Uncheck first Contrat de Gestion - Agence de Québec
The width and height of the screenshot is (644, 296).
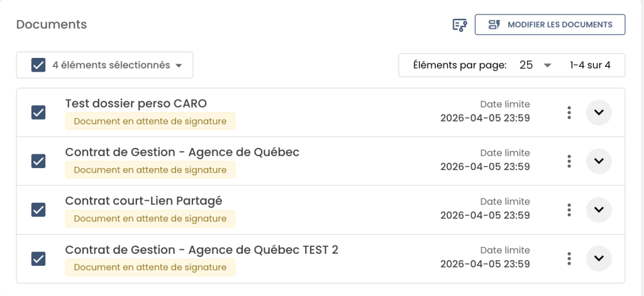(x=38, y=161)
